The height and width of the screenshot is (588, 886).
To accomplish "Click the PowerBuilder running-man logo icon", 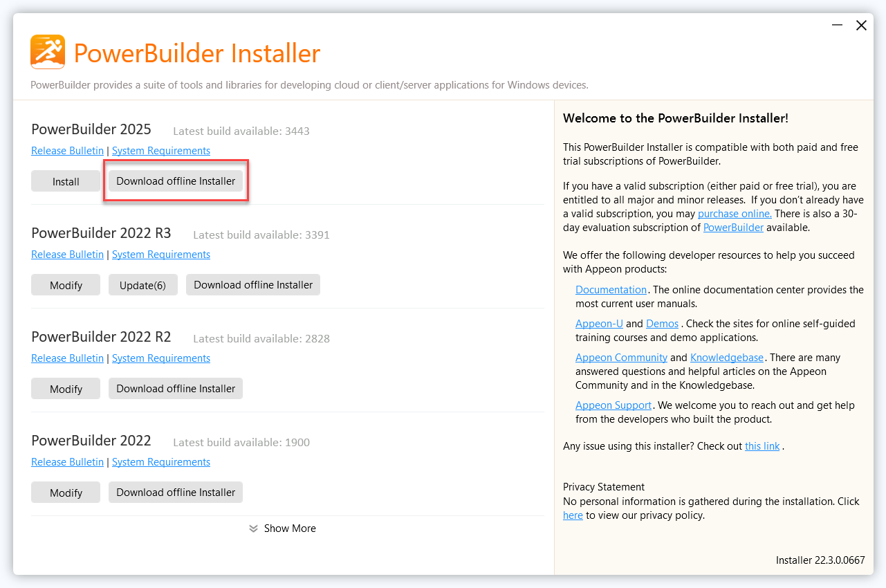I will pyautogui.click(x=48, y=52).
